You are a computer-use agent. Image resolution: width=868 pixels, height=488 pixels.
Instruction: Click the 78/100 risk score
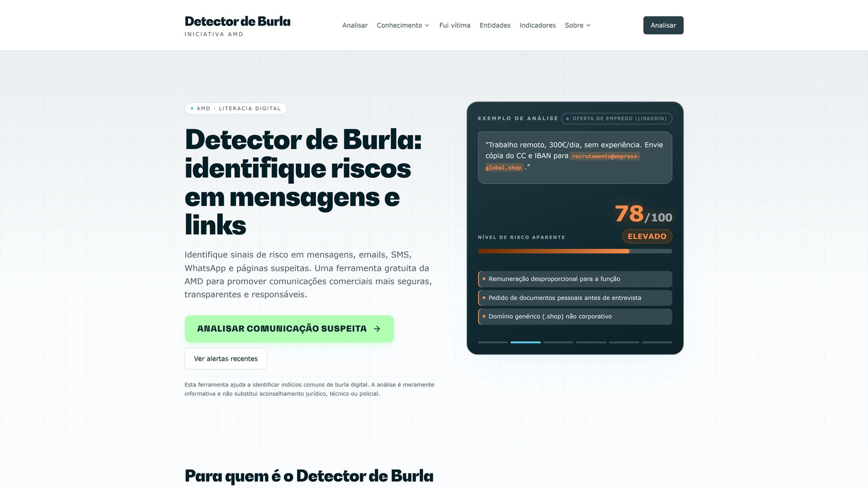(x=643, y=214)
